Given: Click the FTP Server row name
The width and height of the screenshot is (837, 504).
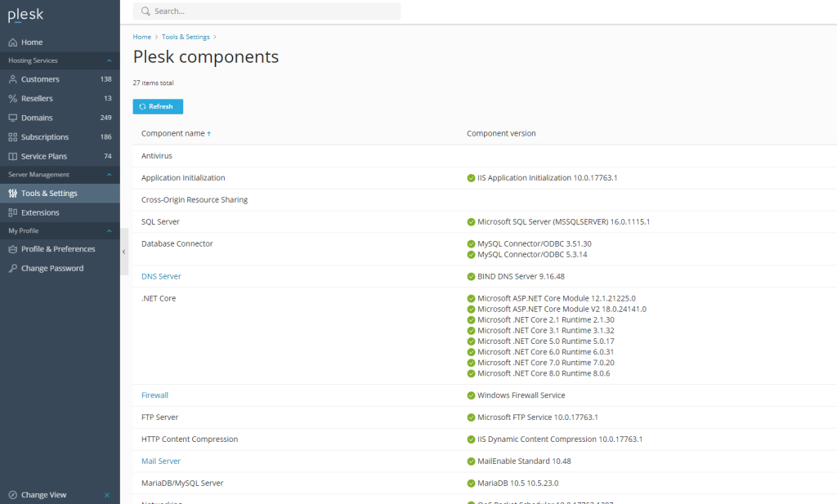Looking at the screenshot, I should pos(160,417).
